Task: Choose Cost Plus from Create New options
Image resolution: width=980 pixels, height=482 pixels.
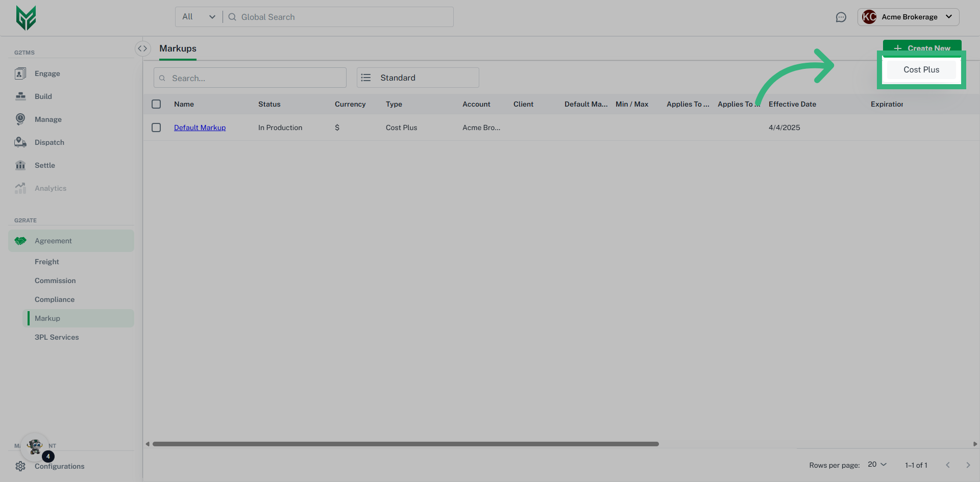Action: tap(921, 70)
